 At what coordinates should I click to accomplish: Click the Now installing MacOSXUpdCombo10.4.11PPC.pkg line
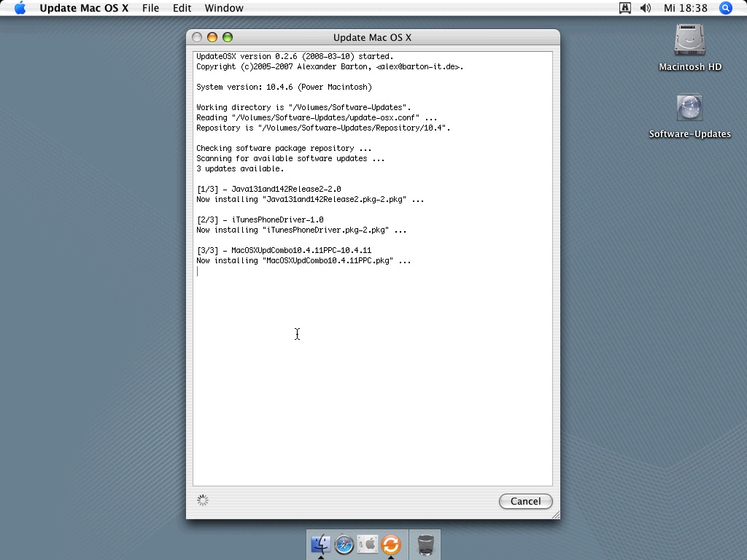pyautogui.click(x=303, y=261)
